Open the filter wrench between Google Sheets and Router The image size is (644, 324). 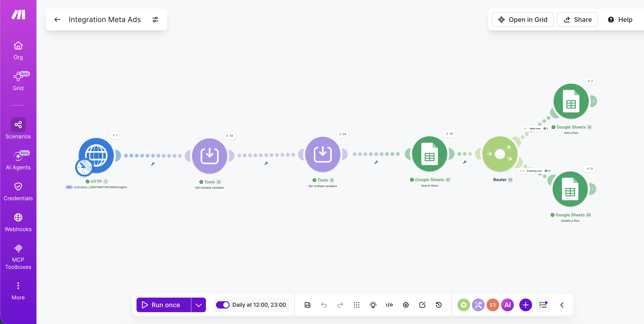click(x=465, y=162)
